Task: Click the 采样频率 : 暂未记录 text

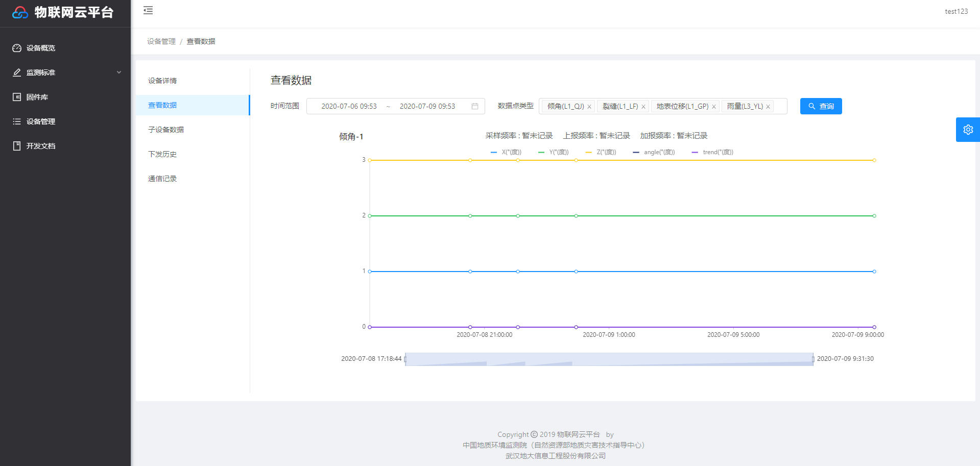Action: click(x=519, y=136)
